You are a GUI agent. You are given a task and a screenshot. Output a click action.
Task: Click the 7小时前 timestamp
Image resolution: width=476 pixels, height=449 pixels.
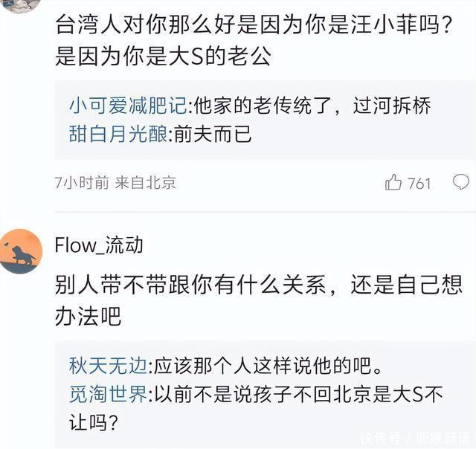(82, 183)
